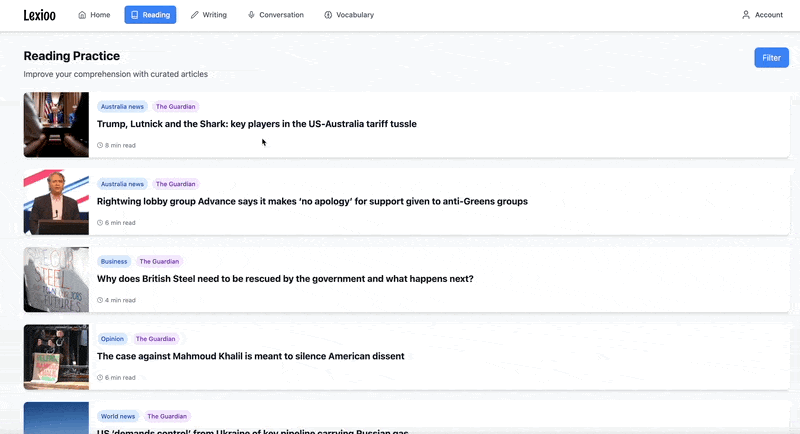Open the Account menu
The image size is (800, 434).
point(762,15)
